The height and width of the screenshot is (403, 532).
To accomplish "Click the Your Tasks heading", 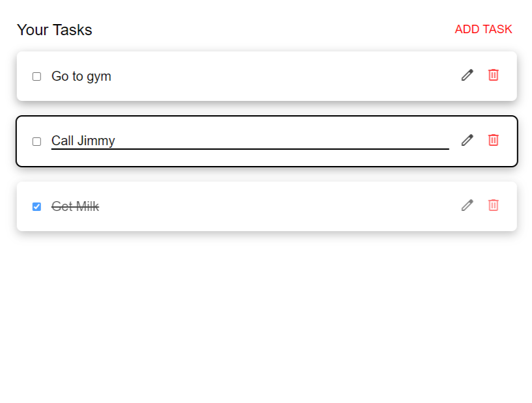I will coord(55,30).
